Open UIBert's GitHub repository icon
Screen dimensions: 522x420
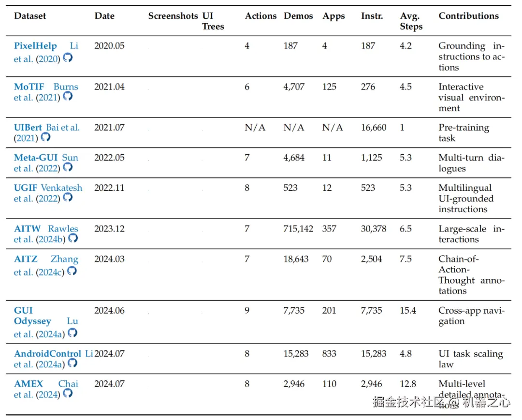click(45, 137)
